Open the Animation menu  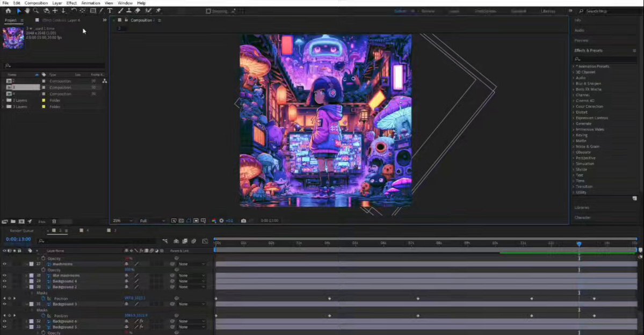tap(91, 3)
